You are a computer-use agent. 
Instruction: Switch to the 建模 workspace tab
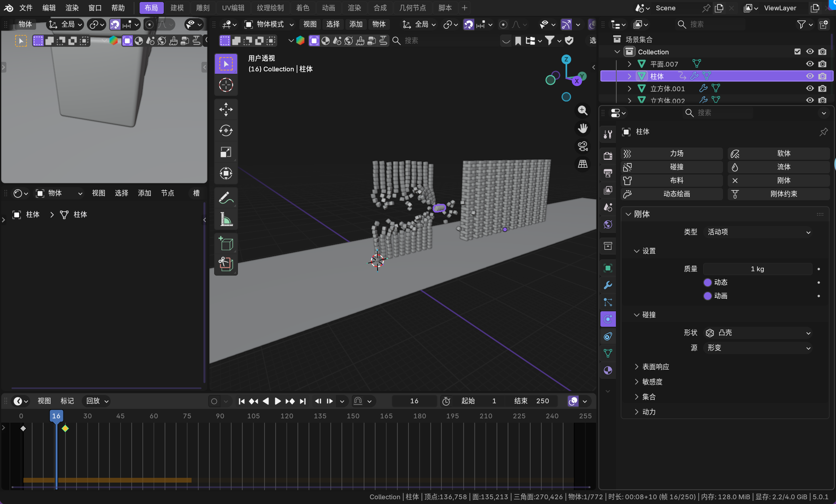click(x=177, y=8)
